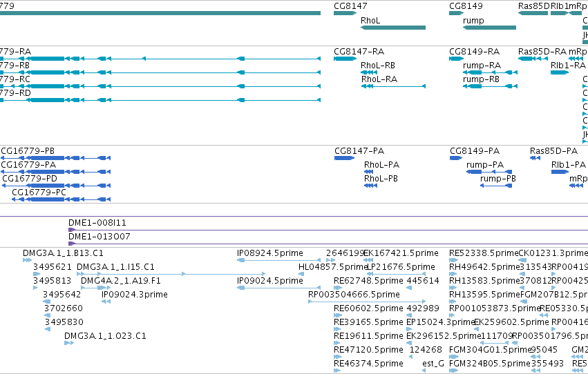Select the RhoL gene label
This screenshot has height=374, width=588.
pyautogui.click(x=370, y=21)
